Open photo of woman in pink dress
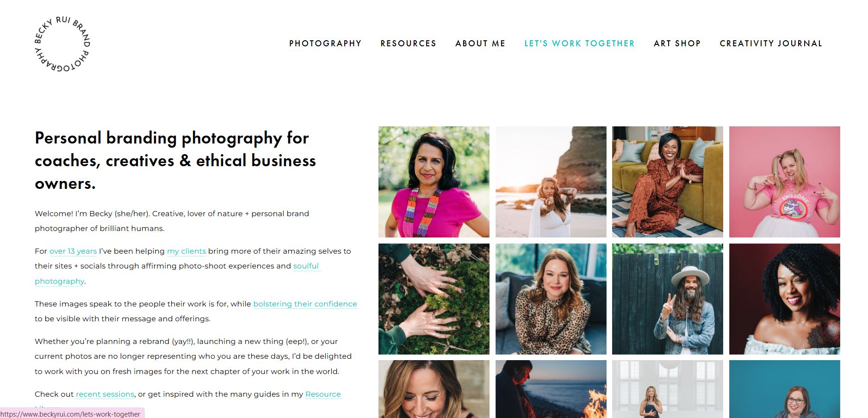The width and height of the screenshot is (868, 418). 434,182
